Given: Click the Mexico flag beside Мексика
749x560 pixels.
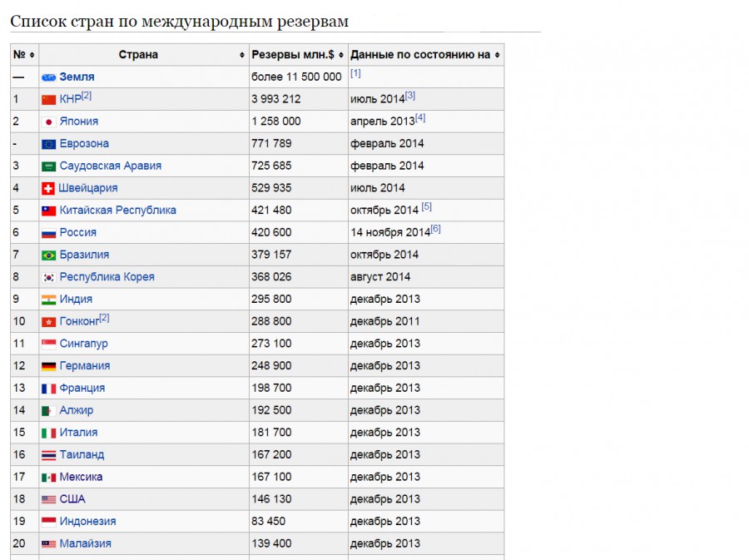Looking at the screenshot, I should 49,478.
